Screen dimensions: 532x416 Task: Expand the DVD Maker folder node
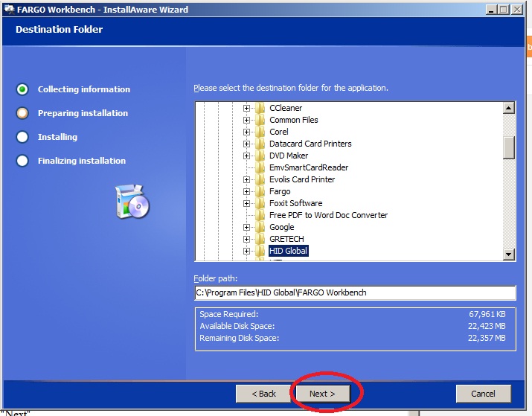(x=247, y=156)
